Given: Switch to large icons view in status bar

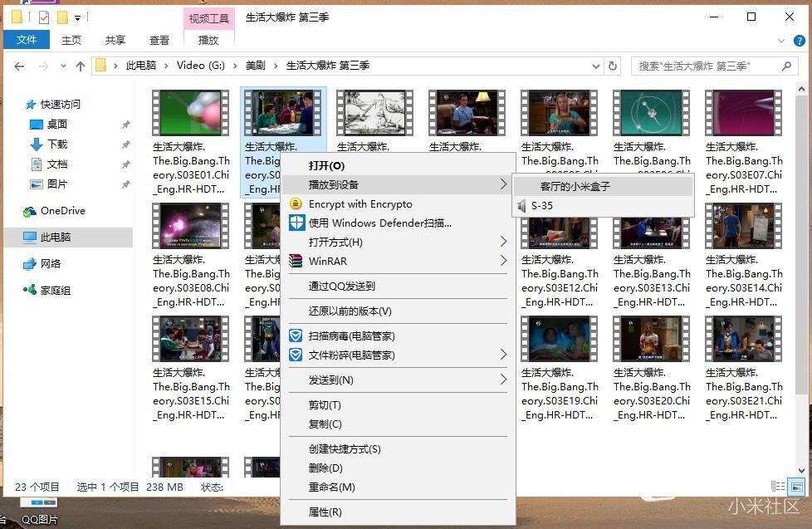Looking at the screenshot, I should [x=796, y=487].
